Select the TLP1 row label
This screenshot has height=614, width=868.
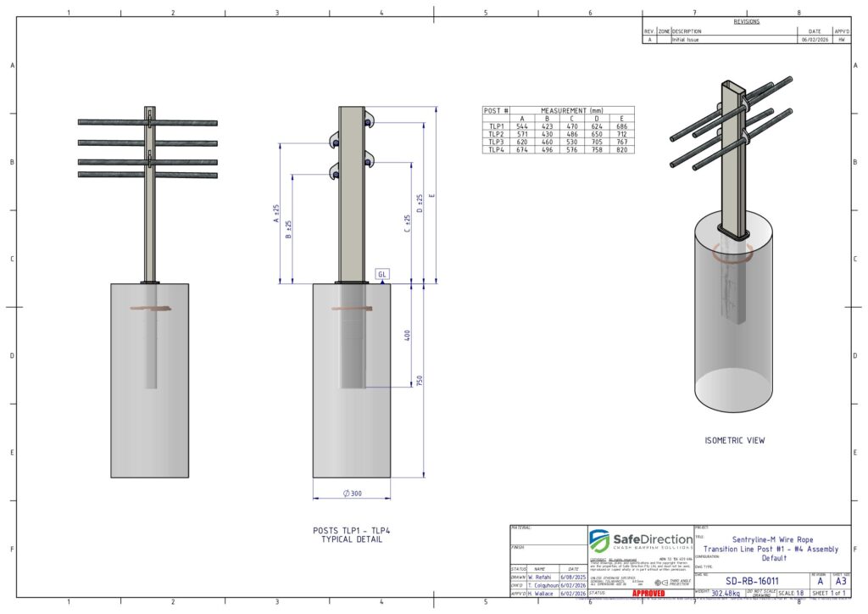496,126
